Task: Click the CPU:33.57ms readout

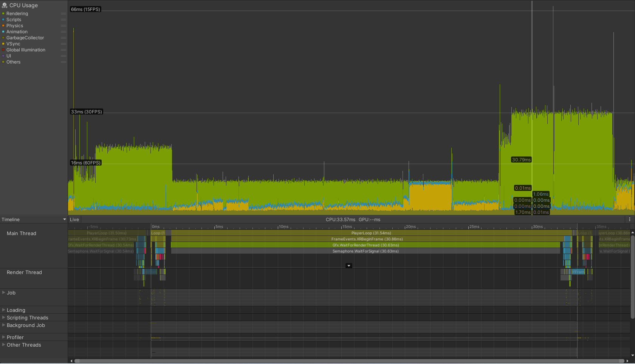Action: click(x=341, y=220)
